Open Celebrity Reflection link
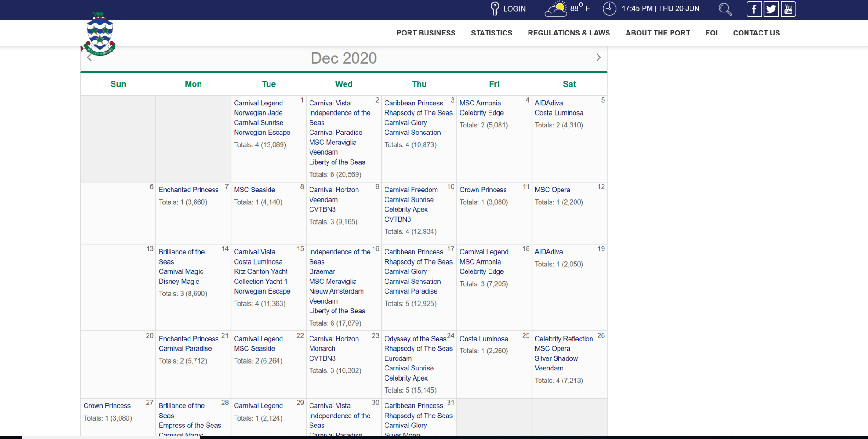 [x=564, y=339]
